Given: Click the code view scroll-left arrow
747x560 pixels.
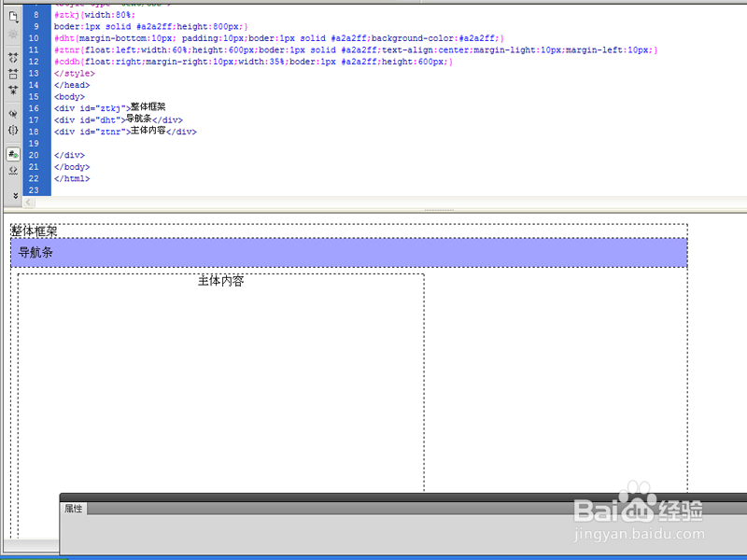Looking at the screenshot, I should 29,203.
